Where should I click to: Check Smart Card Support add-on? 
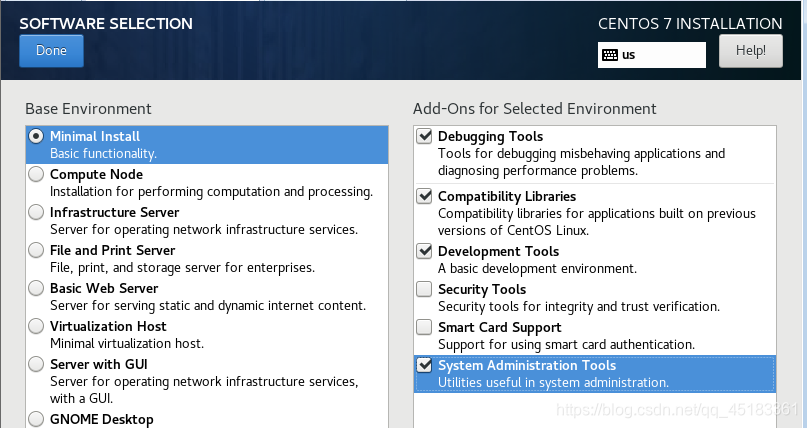click(x=425, y=327)
